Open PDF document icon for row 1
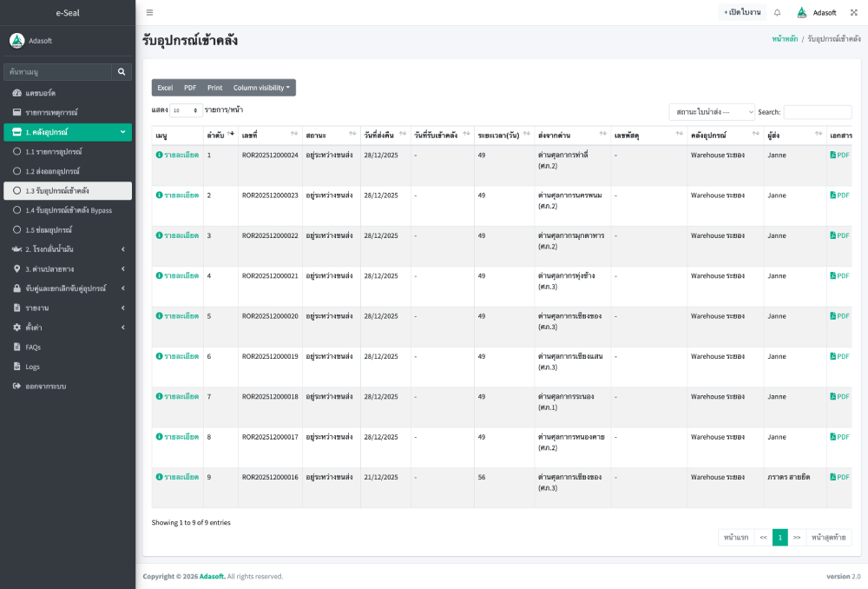 pyautogui.click(x=833, y=155)
